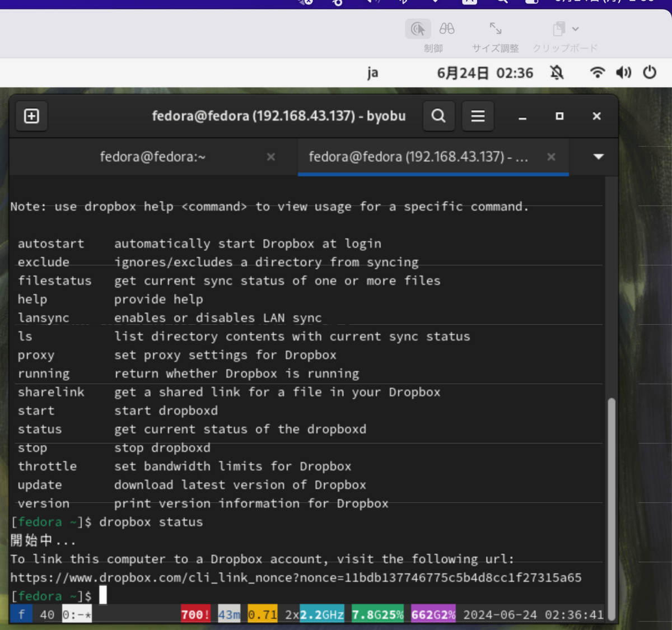
Task: Click the サイズ調整 resize icon
Action: tap(494, 29)
